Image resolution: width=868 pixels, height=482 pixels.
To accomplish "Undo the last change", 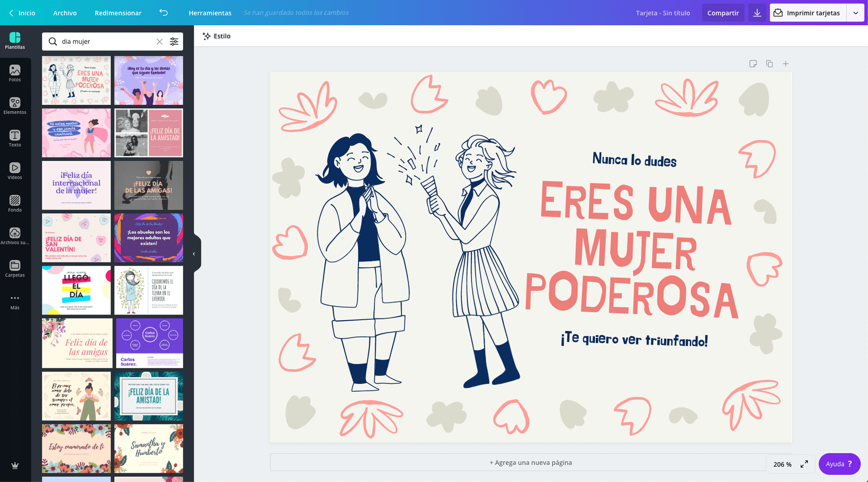I will 164,13.
